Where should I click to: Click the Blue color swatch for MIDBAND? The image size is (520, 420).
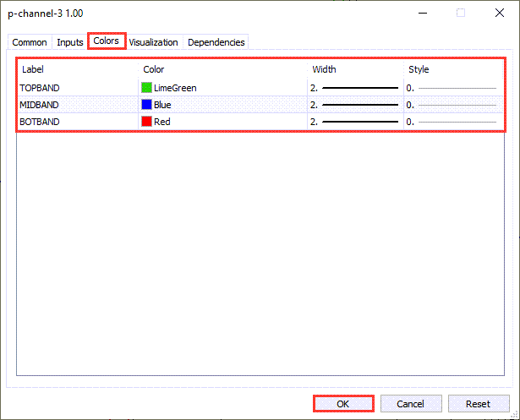tap(147, 105)
